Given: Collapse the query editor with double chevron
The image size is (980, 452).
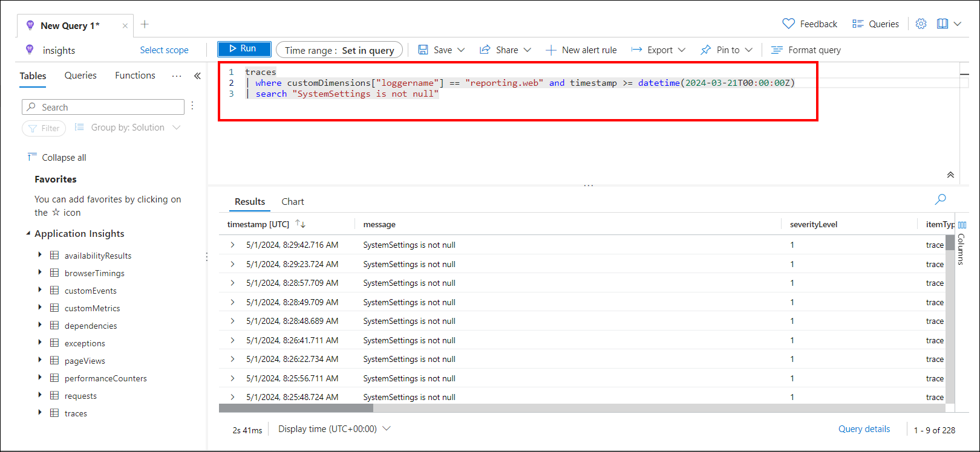Looking at the screenshot, I should coord(950,175).
